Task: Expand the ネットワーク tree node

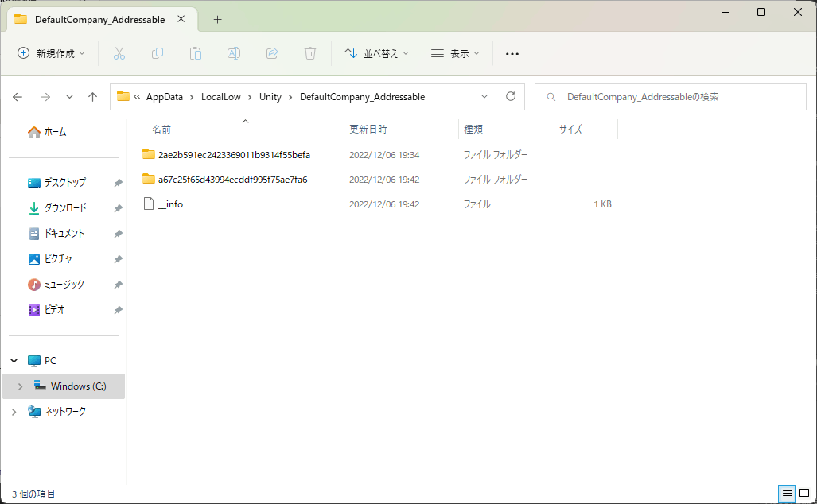Action: tap(14, 412)
